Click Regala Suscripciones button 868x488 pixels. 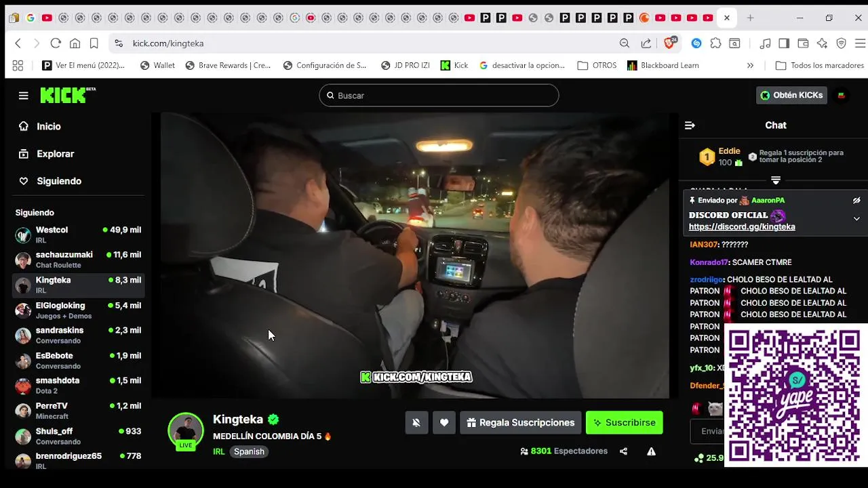(520, 423)
